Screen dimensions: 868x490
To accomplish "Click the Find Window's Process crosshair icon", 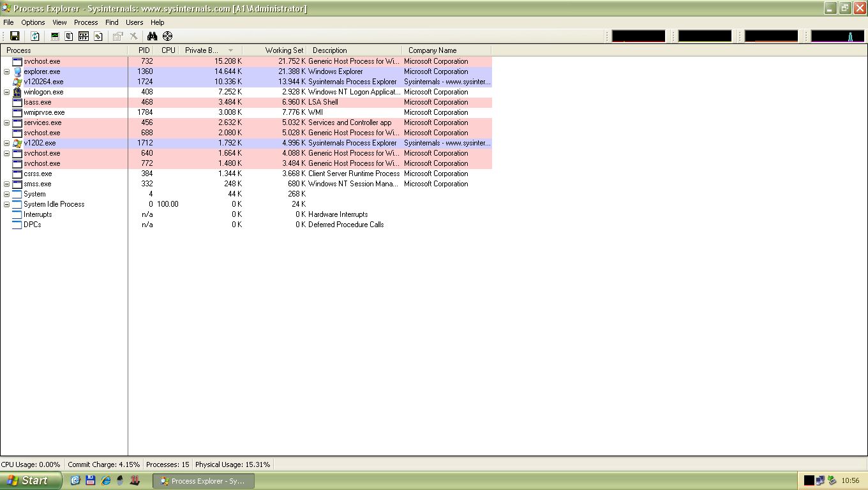I will coord(167,36).
